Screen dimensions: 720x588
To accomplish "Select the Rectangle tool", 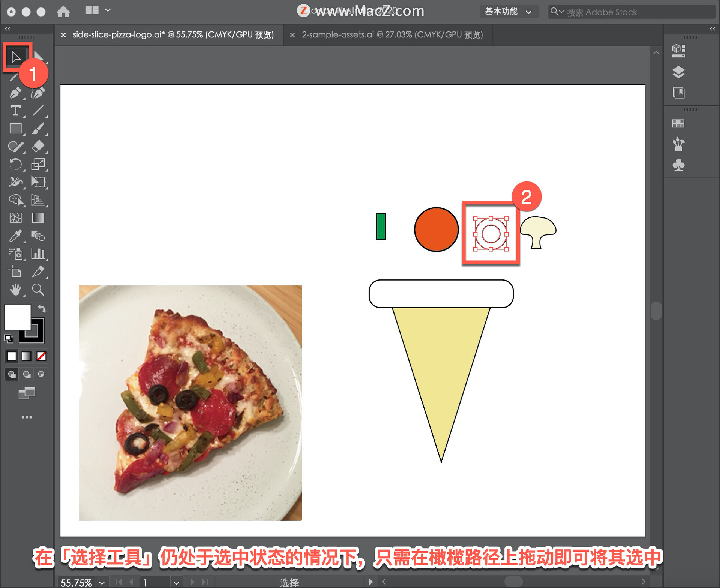I will coord(15,129).
